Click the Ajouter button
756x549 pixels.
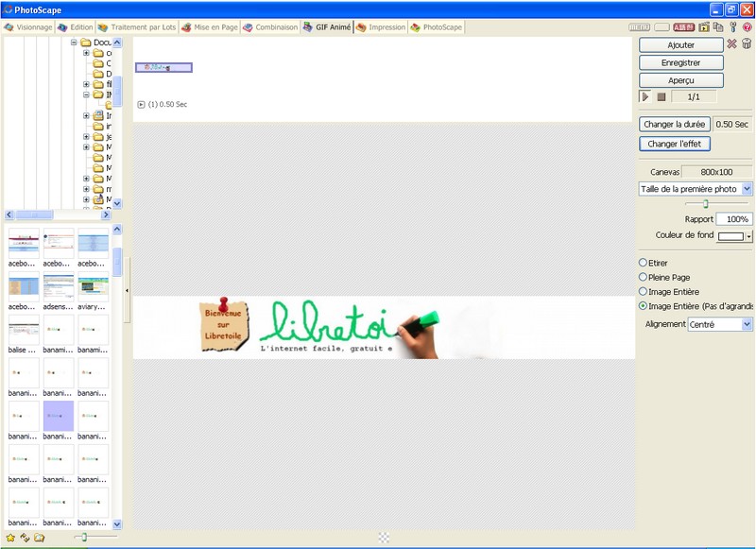(x=680, y=44)
